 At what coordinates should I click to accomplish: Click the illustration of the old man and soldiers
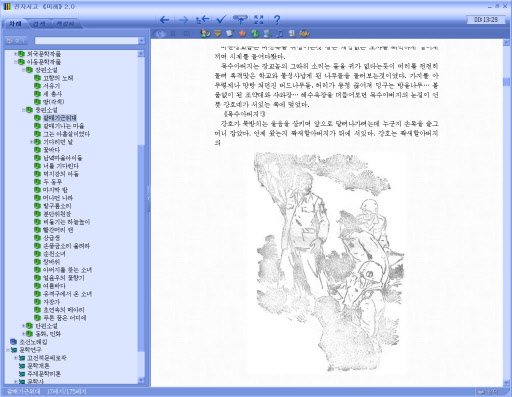coord(329,263)
